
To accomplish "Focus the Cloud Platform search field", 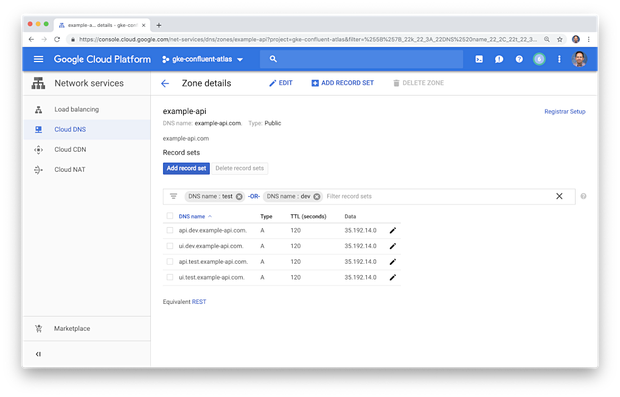I will click(361, 59).
